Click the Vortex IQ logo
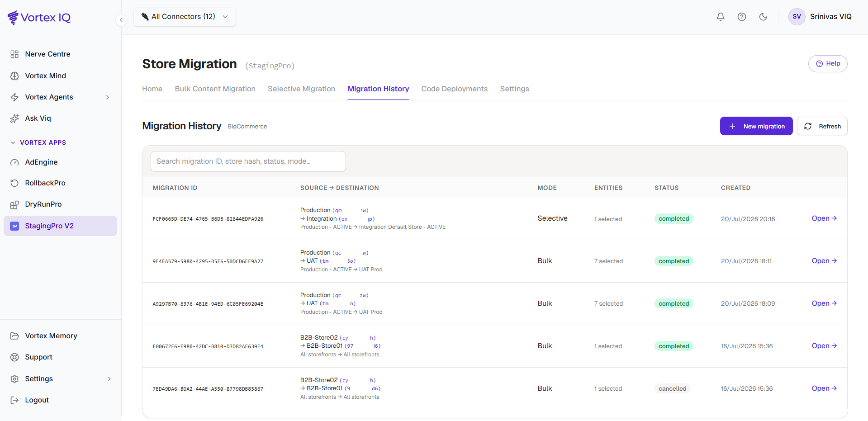This screenshot has height=421, width=868. click(39, 18)
